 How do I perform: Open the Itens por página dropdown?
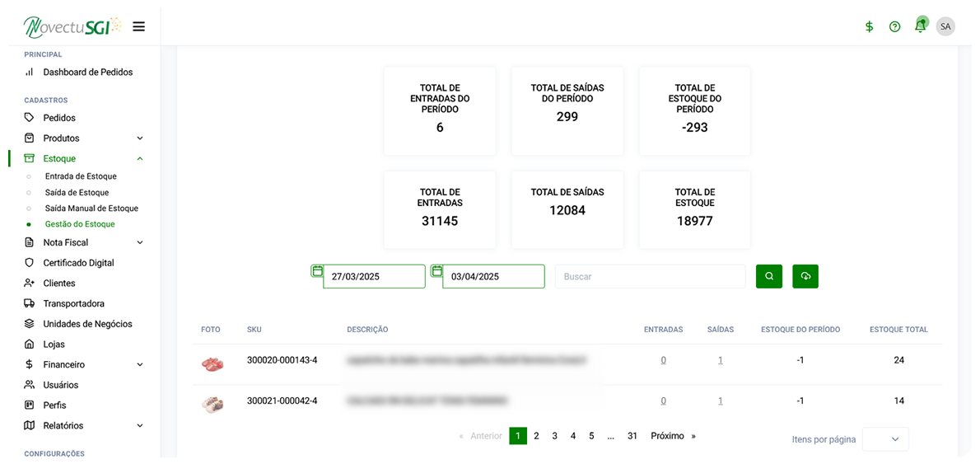coord(885,439)
